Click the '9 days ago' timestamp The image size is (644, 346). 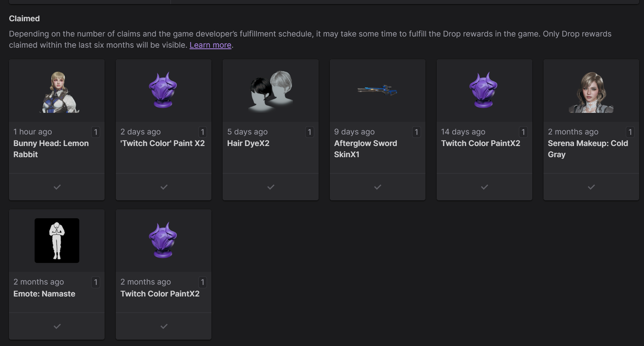coord(354,132)
